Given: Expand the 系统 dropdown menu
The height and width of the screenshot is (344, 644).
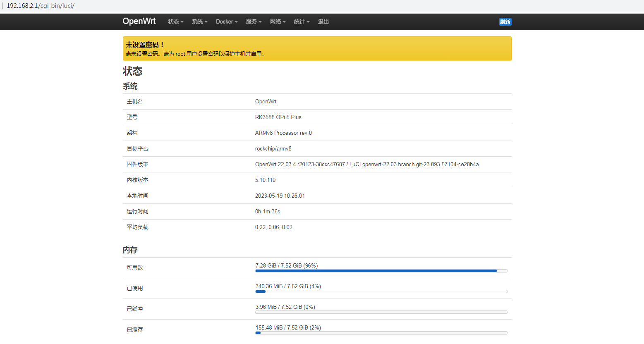Looking at the screenshot, I should pyautogui.click(x=200, y=21).
